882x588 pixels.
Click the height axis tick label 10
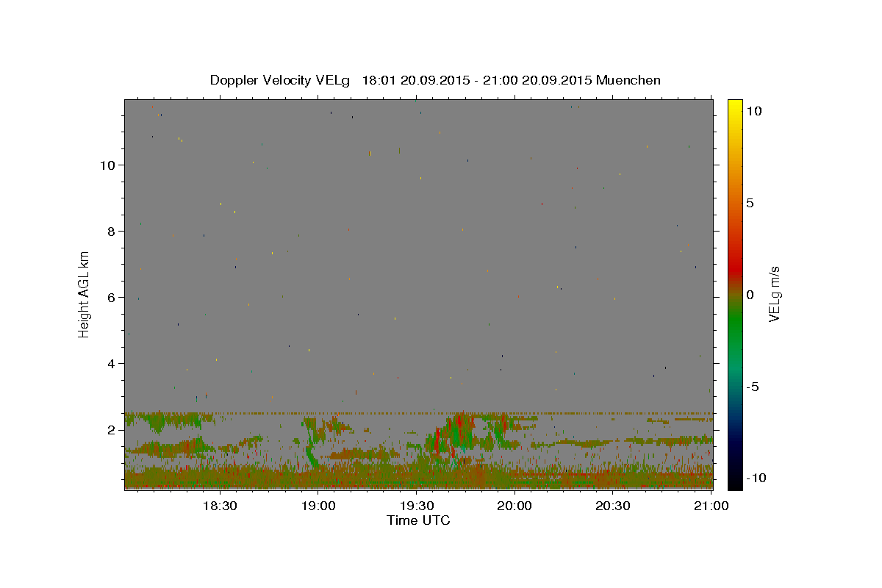(x=109, y=165)
